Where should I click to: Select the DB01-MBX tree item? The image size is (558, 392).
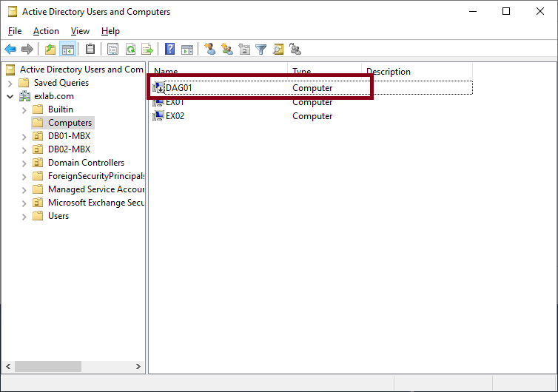pyautogui.click(x=69, y=136)
